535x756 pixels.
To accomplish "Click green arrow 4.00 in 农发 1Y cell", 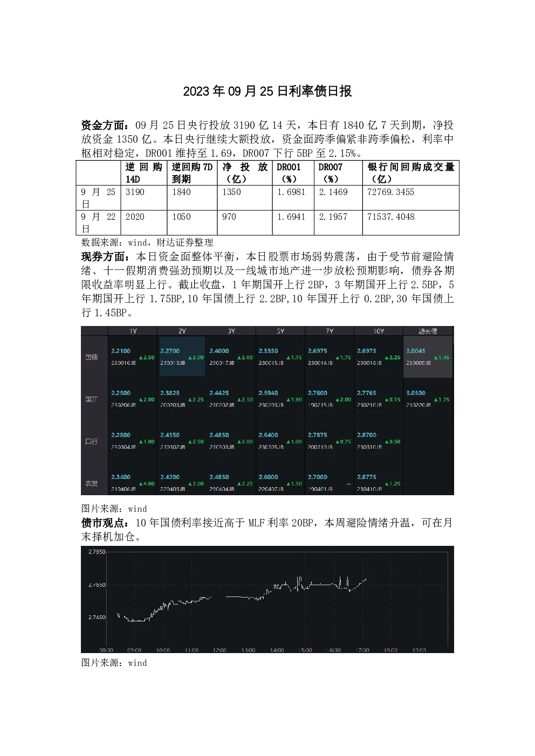I will (x=147, y=483).
